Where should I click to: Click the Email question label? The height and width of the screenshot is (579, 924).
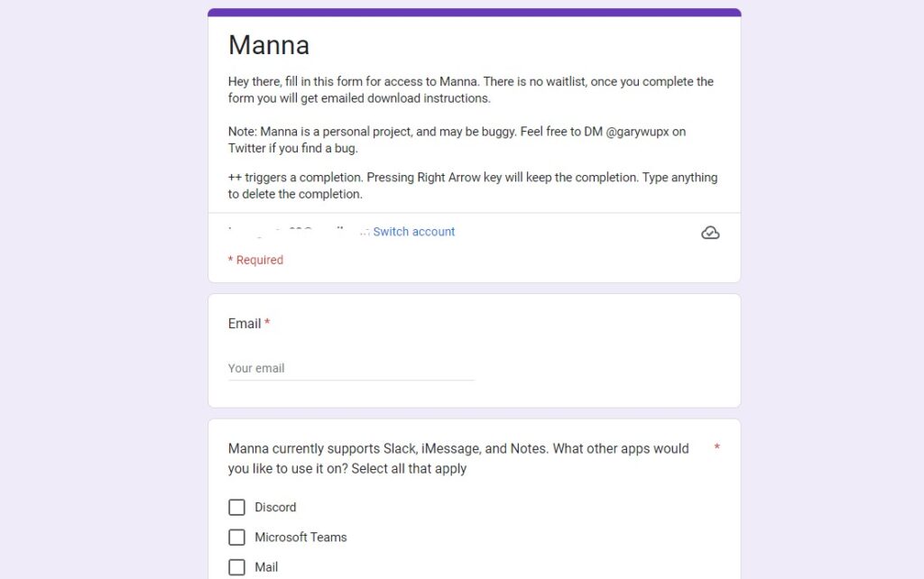245,324
